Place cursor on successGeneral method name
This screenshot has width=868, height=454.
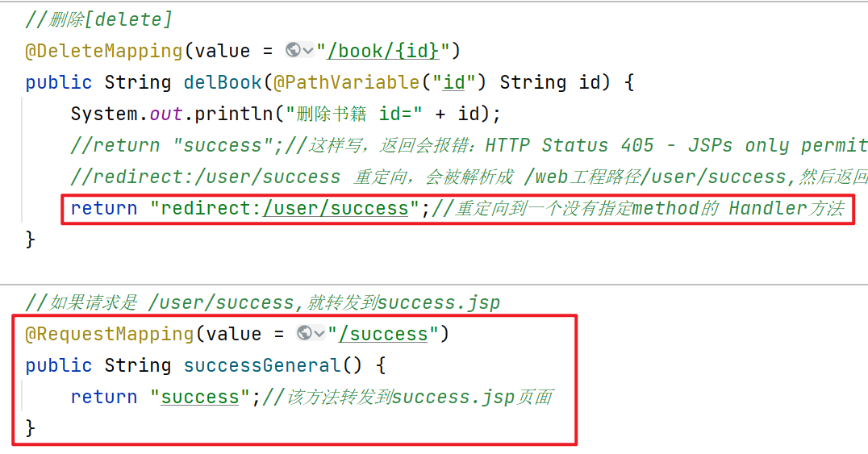(x=262, y=365)
